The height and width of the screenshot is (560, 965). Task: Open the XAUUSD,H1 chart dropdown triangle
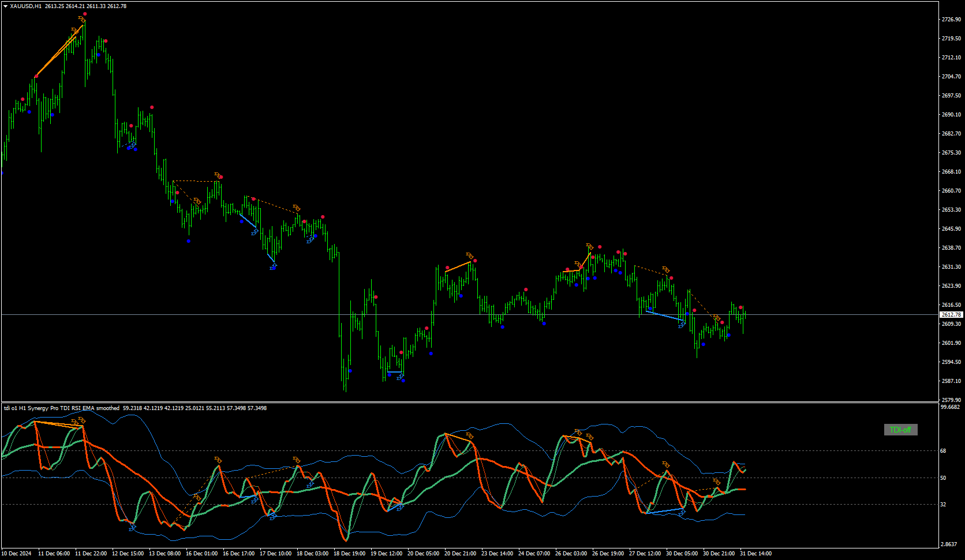click(x=5, y=6)
